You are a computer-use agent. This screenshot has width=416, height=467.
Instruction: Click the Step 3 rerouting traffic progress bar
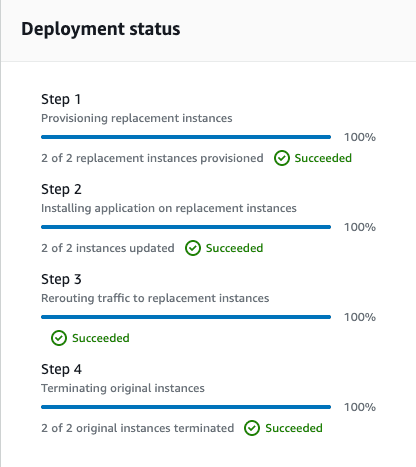[x=186, y=317]
